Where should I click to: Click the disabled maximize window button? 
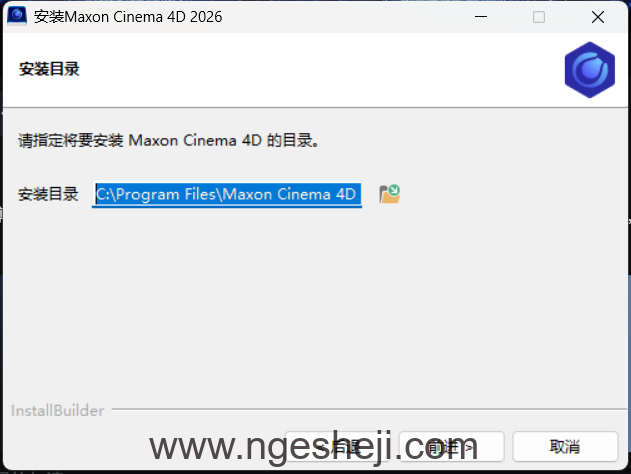click(539, 17)
